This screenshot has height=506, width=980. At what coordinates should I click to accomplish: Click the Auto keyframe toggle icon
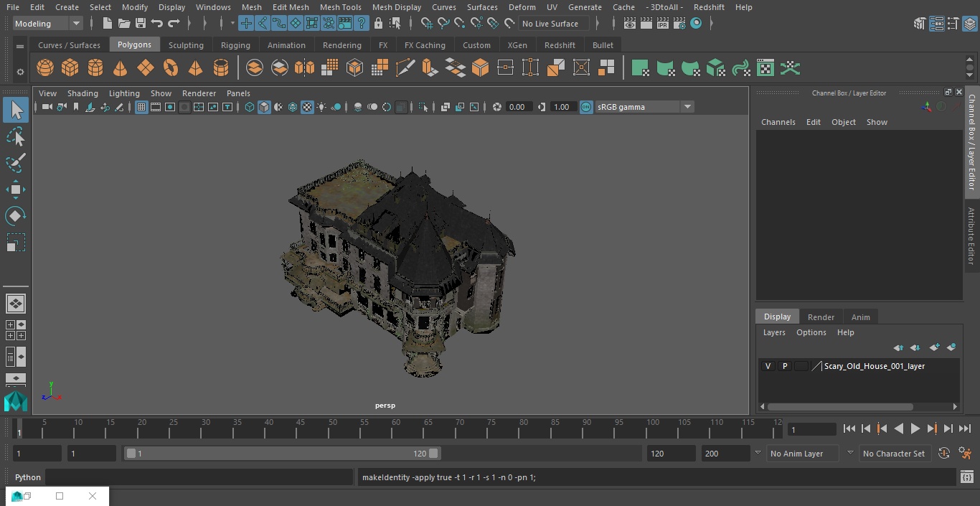coord(944,453)
